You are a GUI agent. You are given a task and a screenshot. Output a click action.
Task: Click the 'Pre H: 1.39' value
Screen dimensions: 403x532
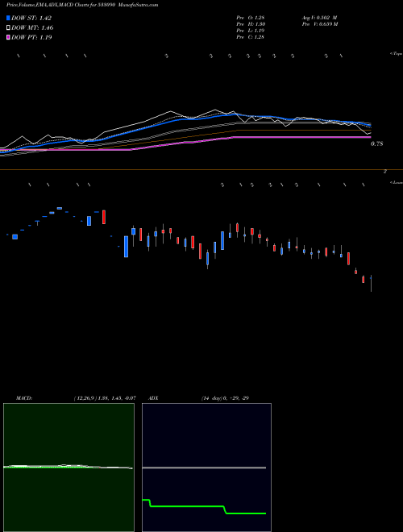coord(251,24)
